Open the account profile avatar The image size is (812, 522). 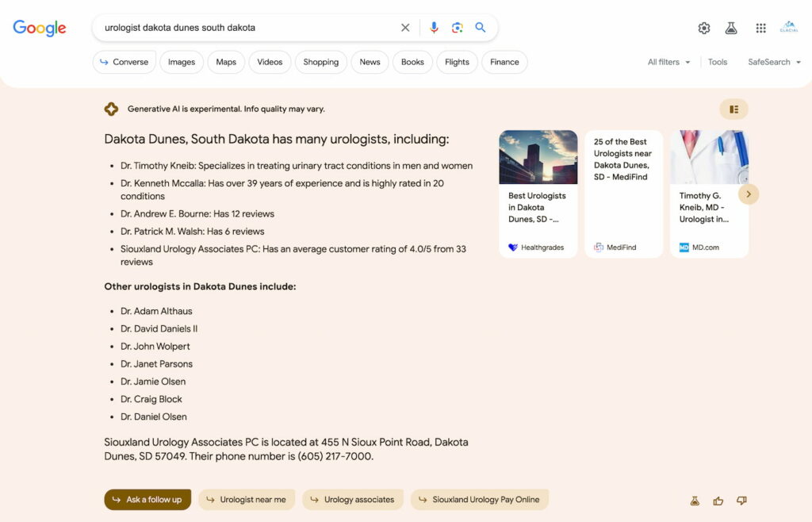pyautogui.click(x=789, y=28)
